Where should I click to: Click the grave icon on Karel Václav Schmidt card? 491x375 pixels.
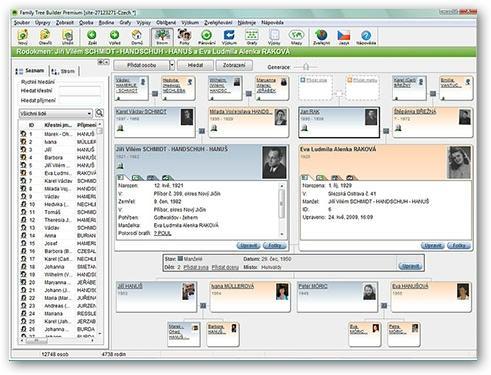(x=120, y=128)
